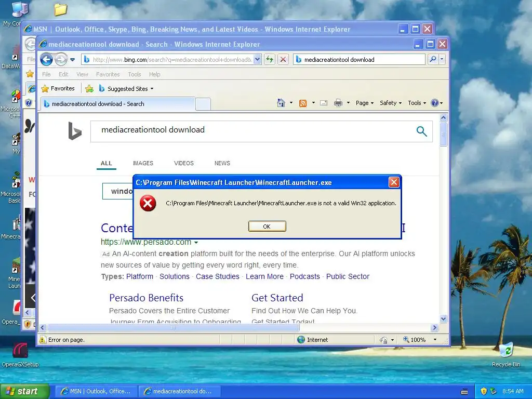The width and height of the screenshot is (532, 399).
Task: Open the Tools command bar dropdown
Action: pos(417,103)
